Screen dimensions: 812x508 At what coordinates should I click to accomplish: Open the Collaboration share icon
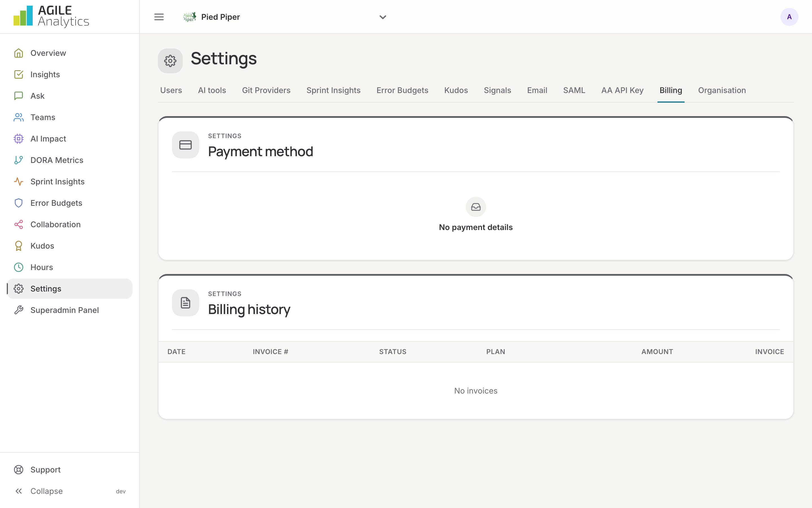point(19,224)
